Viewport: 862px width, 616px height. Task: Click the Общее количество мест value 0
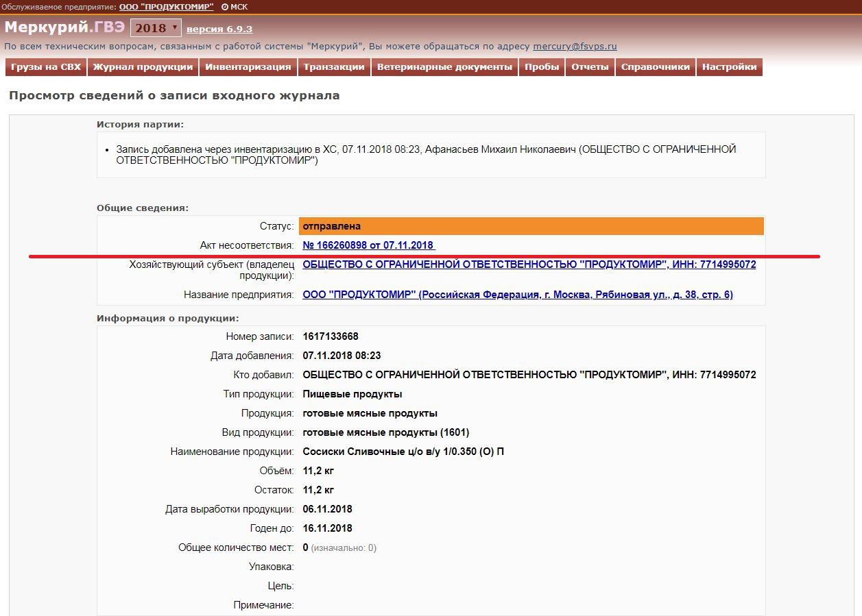pos(306,547)
